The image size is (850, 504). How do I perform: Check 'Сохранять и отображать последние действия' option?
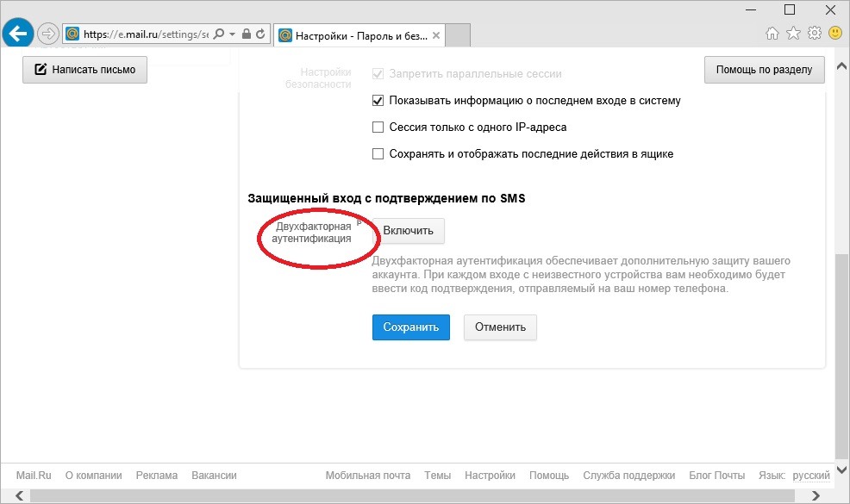pyautogui.click(x=378, y=154)
